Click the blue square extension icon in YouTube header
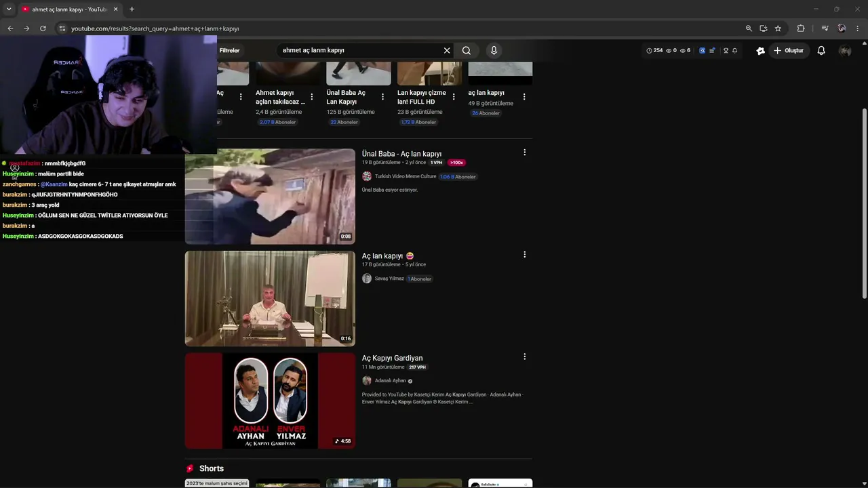This screenshot has width=868, height=488. click(x=702, y=50)
